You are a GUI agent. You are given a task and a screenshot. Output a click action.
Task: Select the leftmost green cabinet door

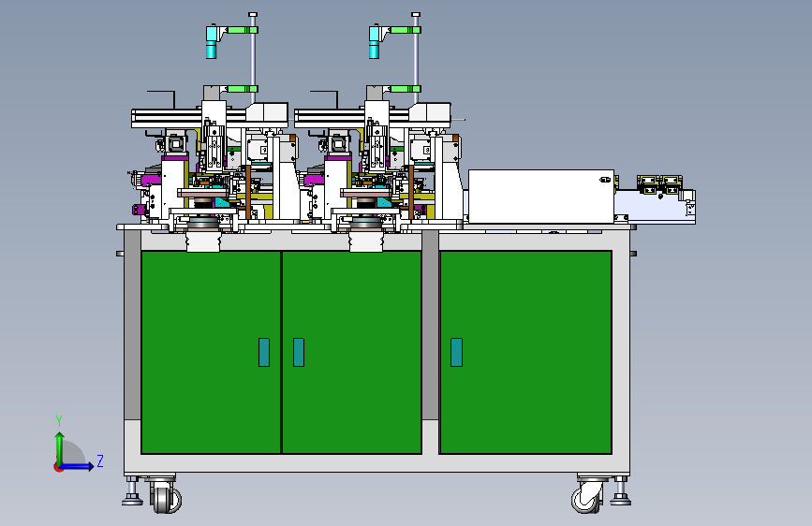pyautogui.click(x=211, y=353)
